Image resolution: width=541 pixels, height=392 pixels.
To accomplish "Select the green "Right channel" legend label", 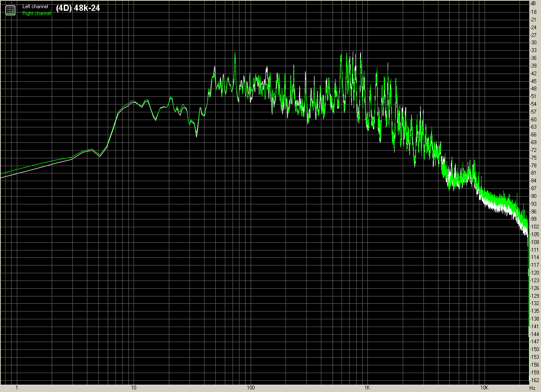I will [37, 13].
